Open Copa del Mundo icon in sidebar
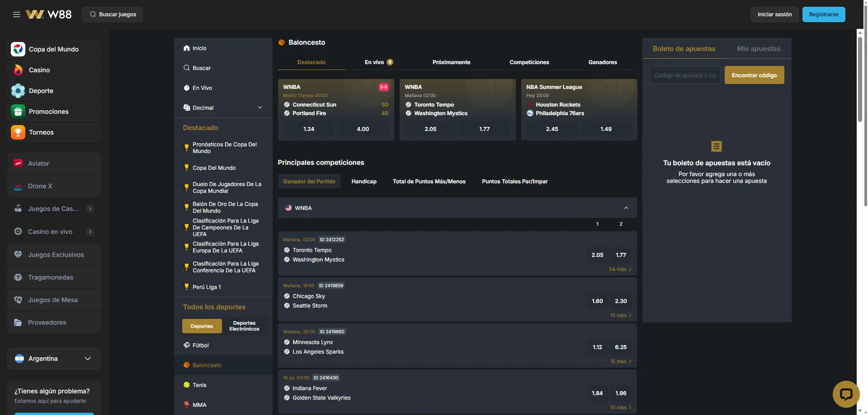The image size is (868, 415). 18,49
